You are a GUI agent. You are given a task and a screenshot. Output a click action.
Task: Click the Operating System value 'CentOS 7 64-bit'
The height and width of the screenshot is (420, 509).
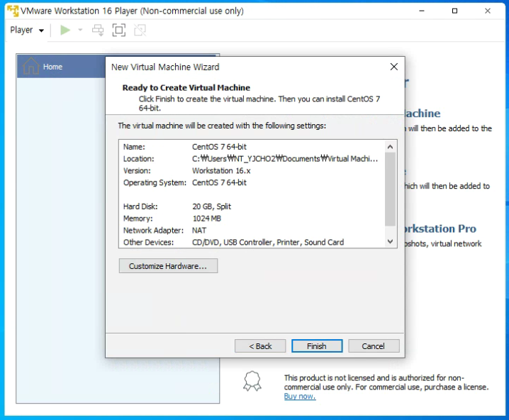(220, 182)
